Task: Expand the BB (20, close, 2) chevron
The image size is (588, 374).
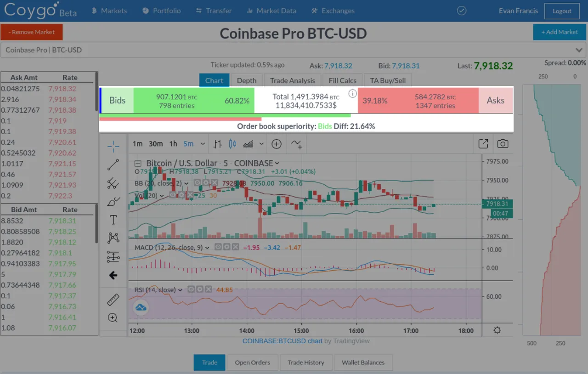Action: point(187,183)
